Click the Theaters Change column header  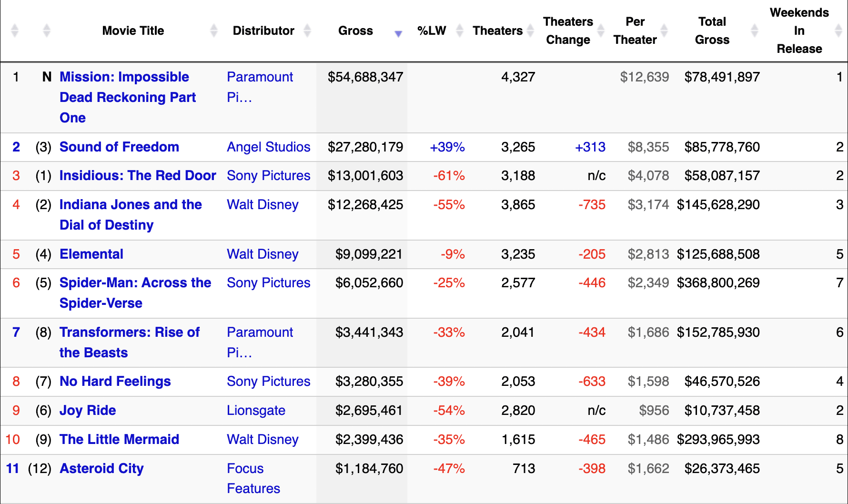[x=568, y=31]
